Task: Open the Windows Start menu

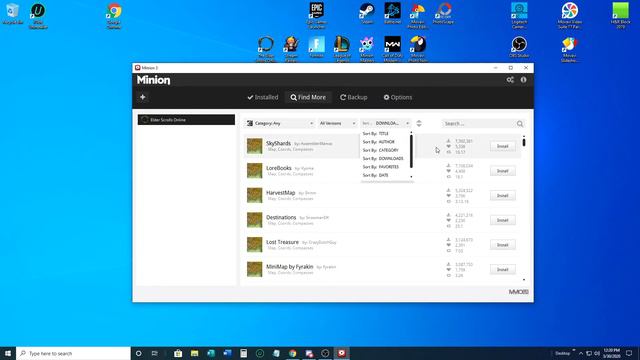Action: point(8,353)
